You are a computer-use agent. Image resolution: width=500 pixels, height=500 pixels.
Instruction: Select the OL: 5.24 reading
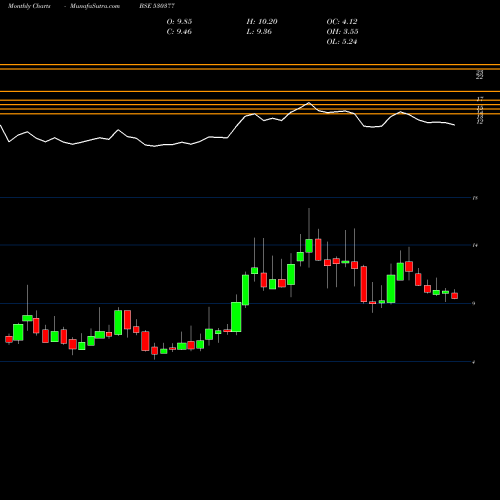[342, 42]
